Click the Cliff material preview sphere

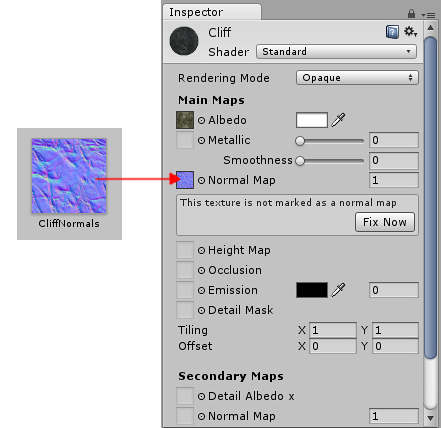pos(184,41)
